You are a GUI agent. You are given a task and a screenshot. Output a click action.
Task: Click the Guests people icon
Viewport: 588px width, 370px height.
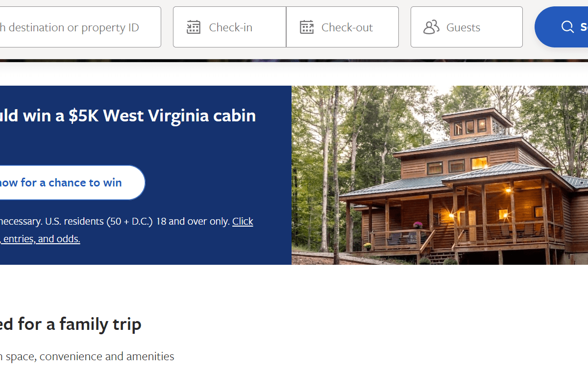(431, 27)
